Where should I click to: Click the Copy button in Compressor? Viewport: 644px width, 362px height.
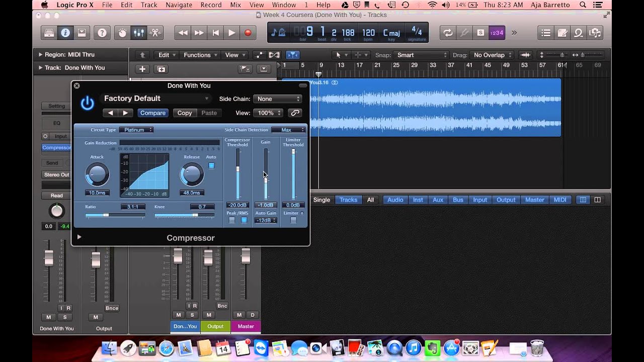click(x=185, y=113)
